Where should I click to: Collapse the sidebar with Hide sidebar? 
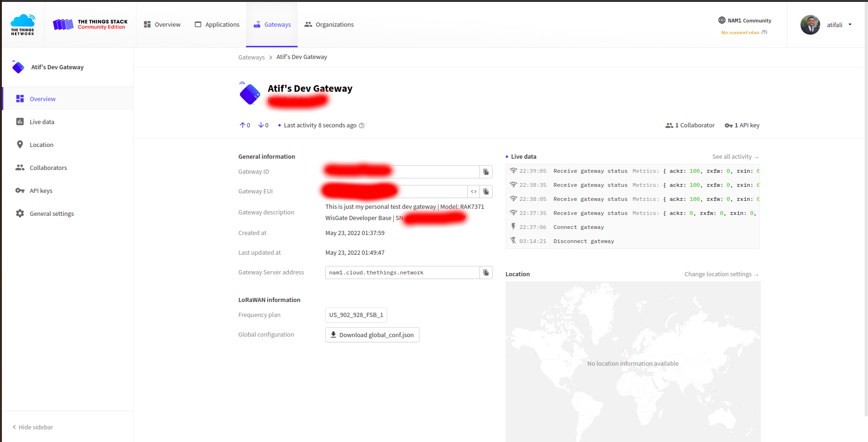coord(33,427)
